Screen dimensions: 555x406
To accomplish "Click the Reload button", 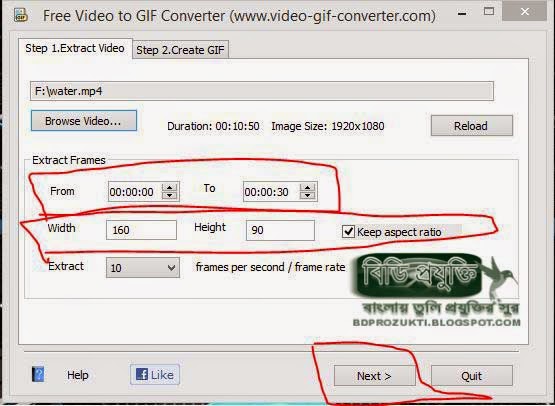I will 471,126.
